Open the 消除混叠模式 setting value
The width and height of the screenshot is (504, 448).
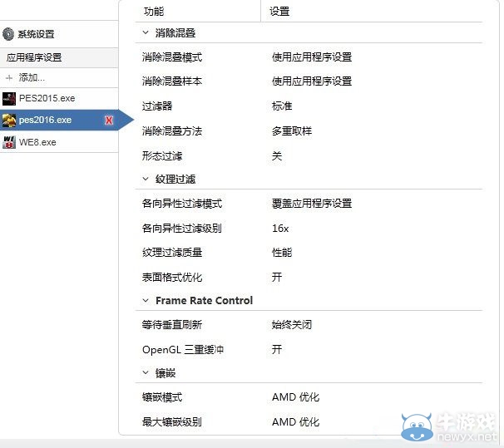pos(311,57)
